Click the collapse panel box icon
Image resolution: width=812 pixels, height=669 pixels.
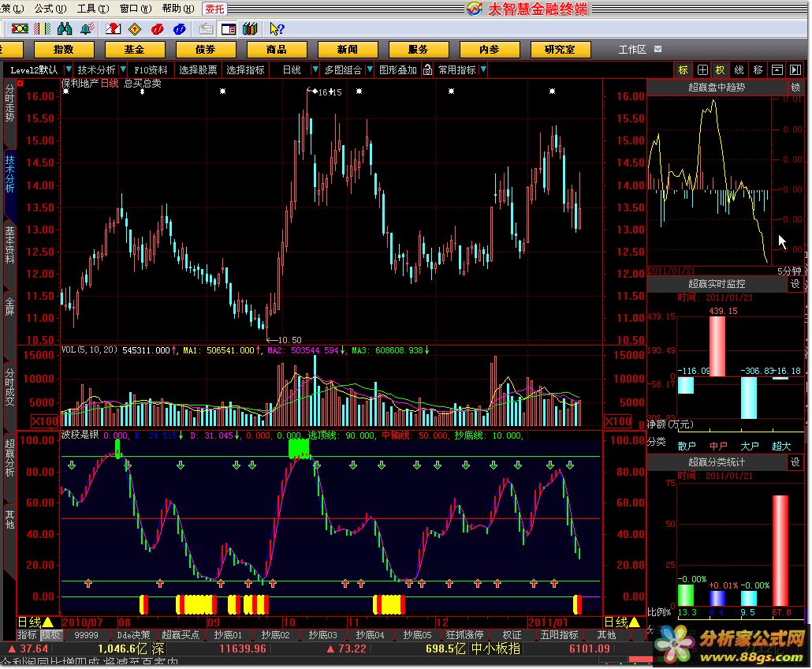777,69
